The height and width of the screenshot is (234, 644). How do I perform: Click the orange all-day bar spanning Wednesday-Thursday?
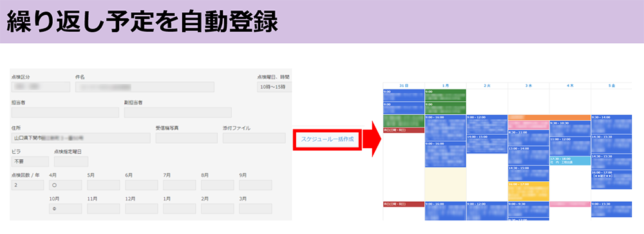pyautogui.click(x=549, y=117)
